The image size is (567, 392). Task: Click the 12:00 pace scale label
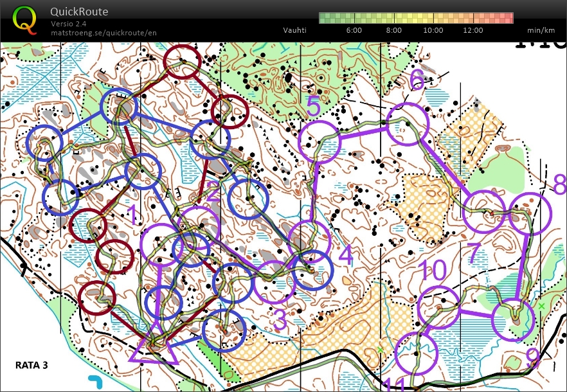coord(472,30)
